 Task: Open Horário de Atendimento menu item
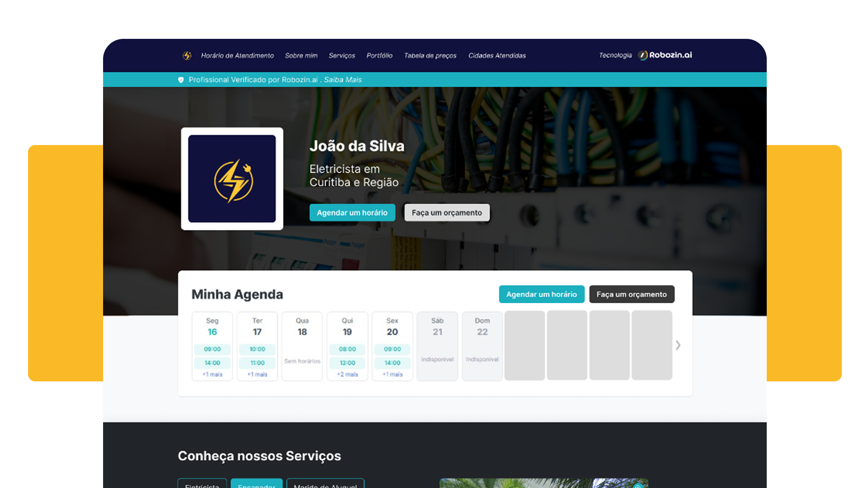(237, 56)
